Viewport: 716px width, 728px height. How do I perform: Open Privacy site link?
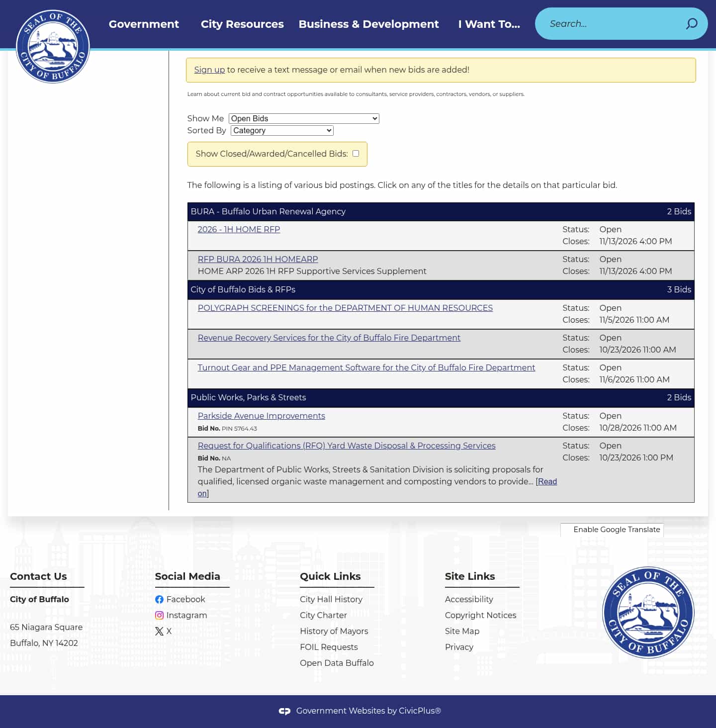pos(459,647)
